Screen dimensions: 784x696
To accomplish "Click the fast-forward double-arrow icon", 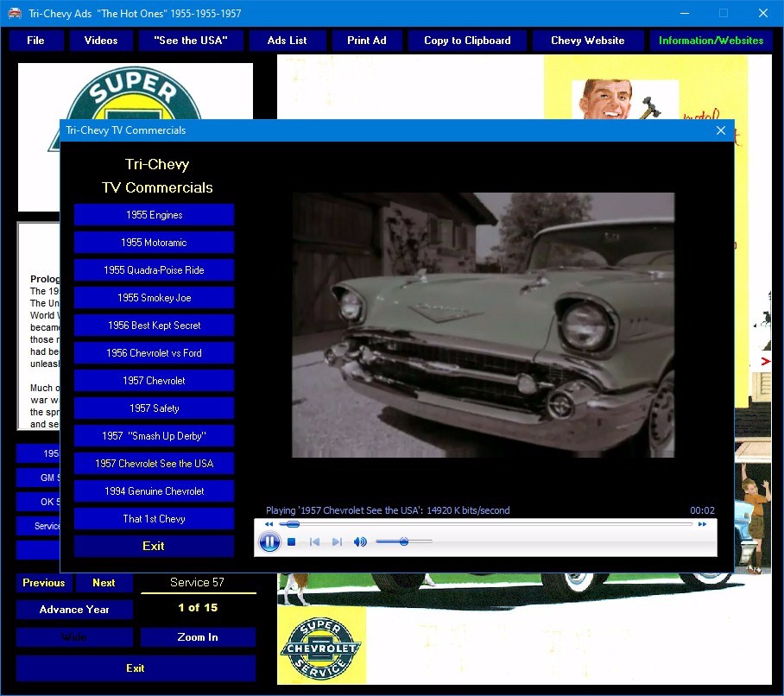I will 702,524.
